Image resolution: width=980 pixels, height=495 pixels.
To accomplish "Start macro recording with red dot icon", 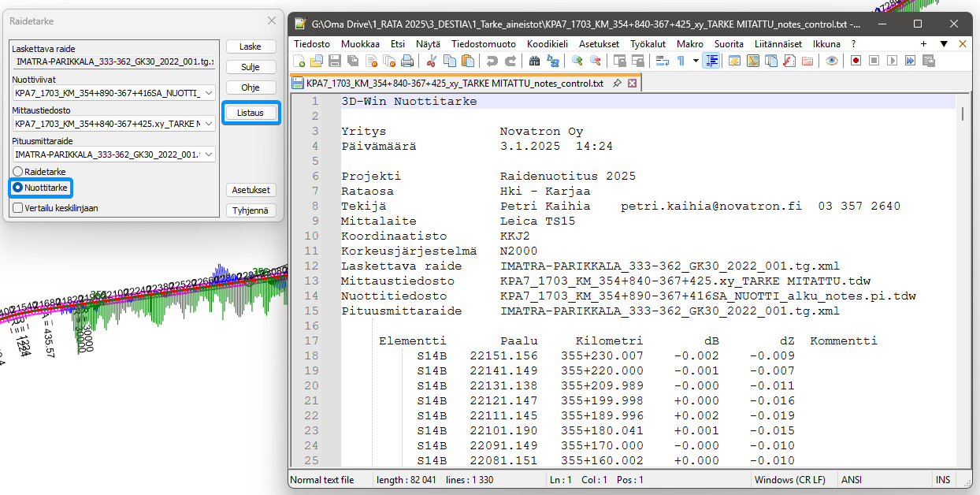I will (x=856, y=61).
